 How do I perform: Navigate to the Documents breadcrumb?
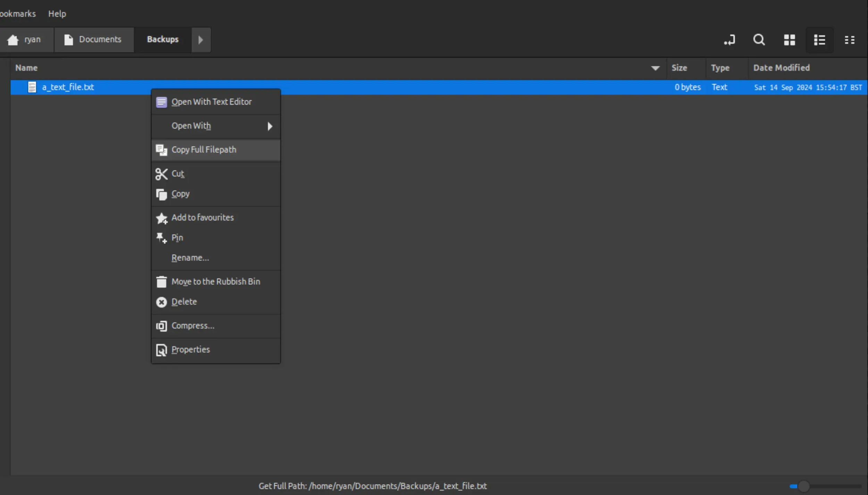click(100, 39)
